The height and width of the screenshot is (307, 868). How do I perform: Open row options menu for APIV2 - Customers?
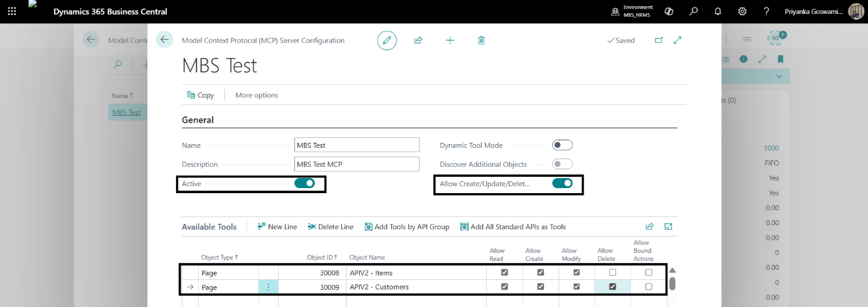(269, 287)
